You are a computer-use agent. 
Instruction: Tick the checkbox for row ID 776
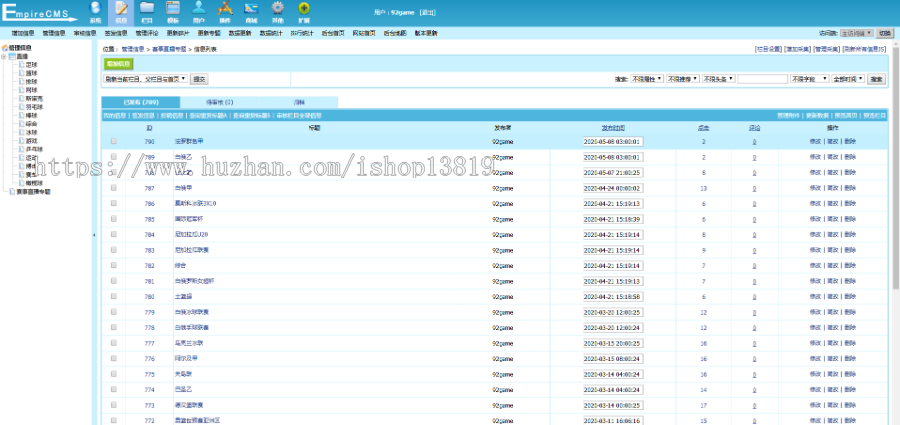(x=114, y=358)
